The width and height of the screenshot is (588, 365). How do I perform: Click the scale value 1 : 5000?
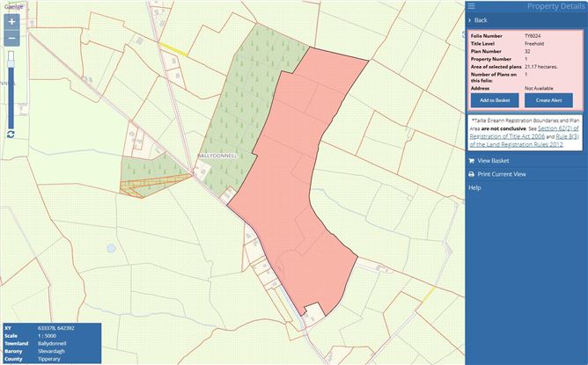pos(47,336)
